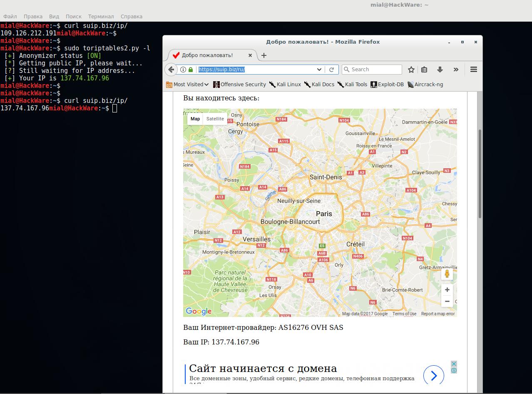The height and width of the screenshot is (394, 532).
Task: Open the downloads arrow icon
Action: 440,70
